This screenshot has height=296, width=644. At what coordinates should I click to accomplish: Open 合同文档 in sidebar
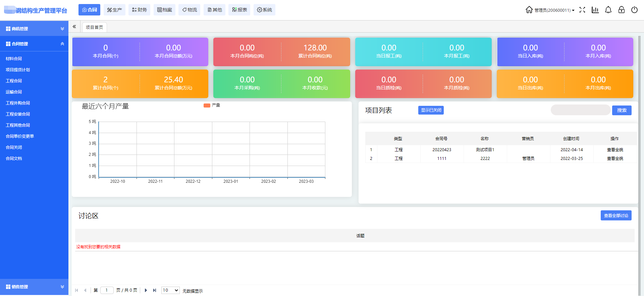14,158
